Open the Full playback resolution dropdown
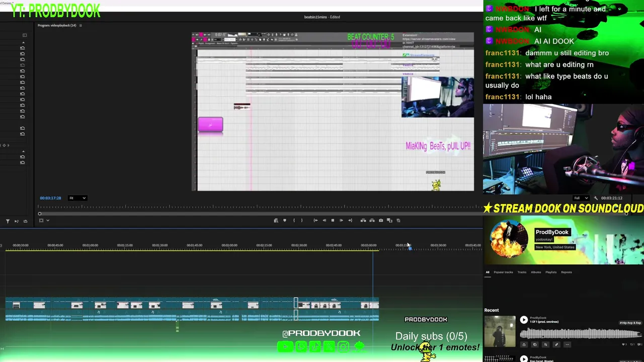Viewport: 644px width, 362px height. pyautogui.click(x=581, y=198)
